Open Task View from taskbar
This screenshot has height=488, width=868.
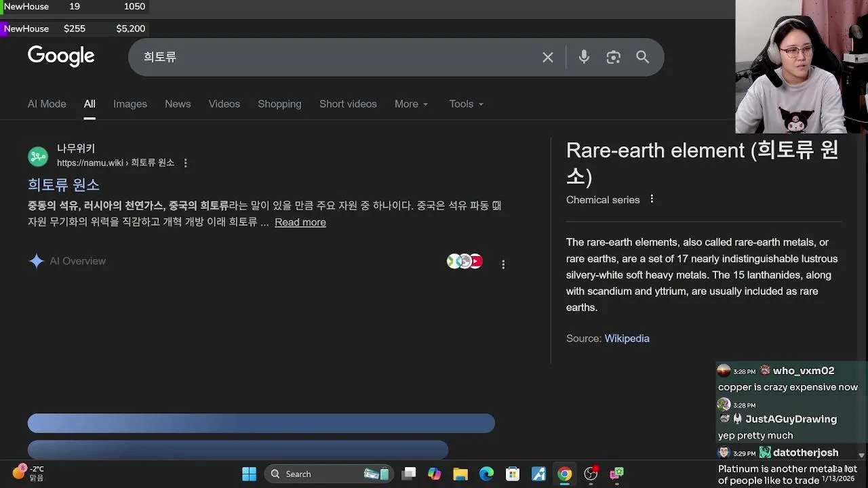point(409,474)
